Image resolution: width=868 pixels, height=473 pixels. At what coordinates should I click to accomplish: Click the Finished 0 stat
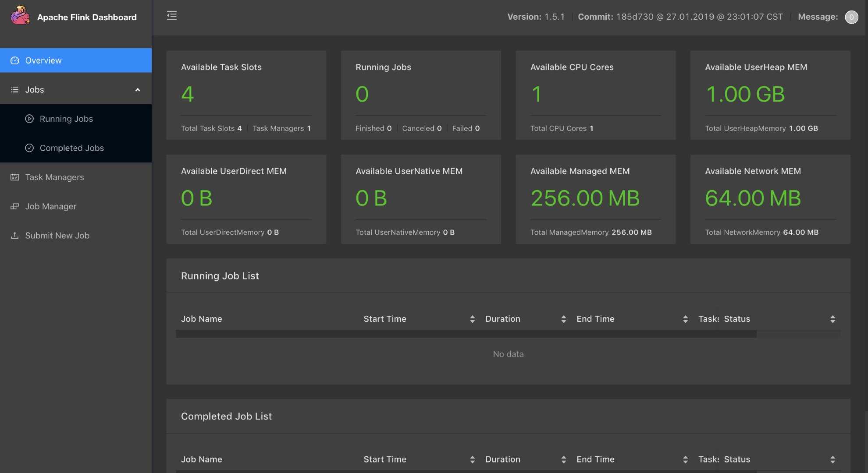[x=374, y=128]
